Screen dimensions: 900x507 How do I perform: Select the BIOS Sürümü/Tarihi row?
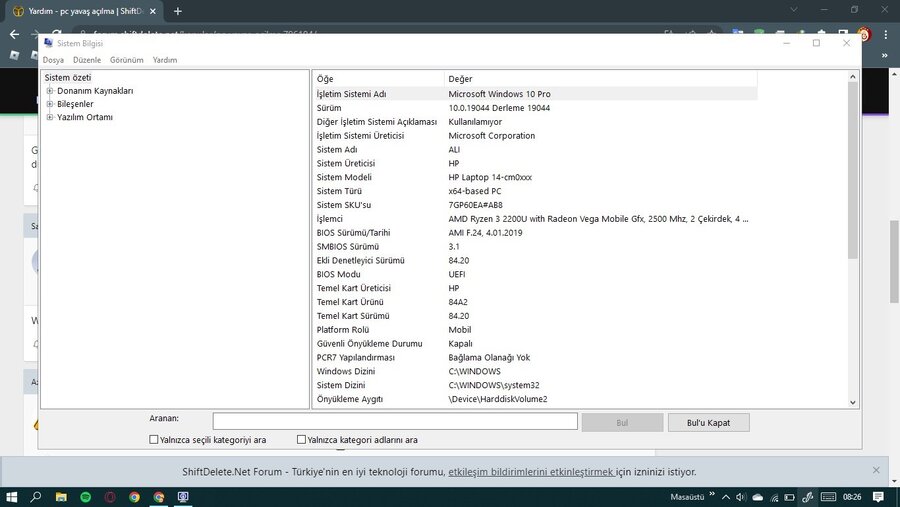coord(536,233)
